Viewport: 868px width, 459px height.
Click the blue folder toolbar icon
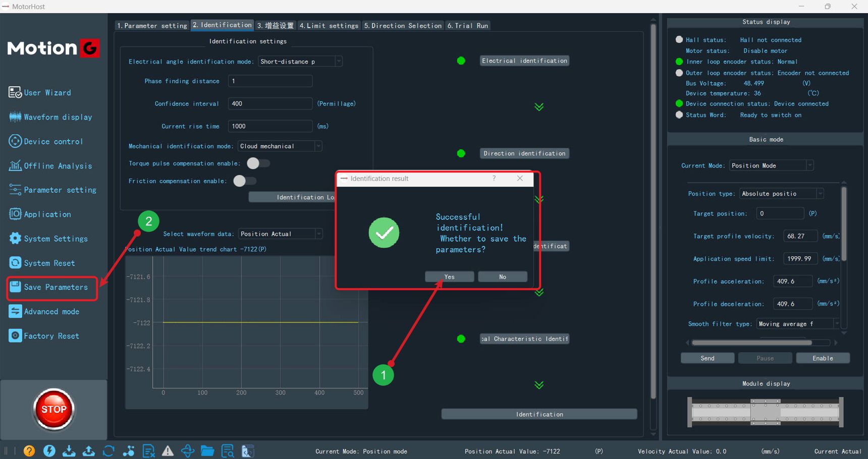tap(207, 451)
